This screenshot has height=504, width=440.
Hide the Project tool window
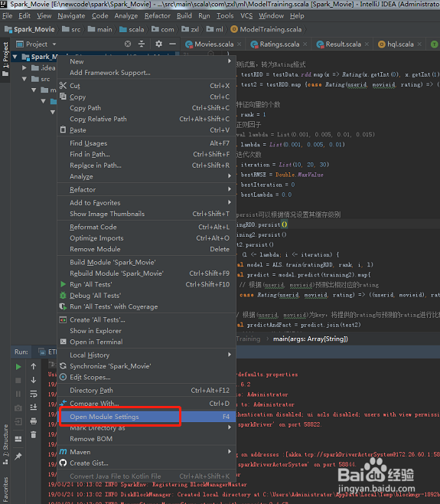[x=172, y=44]
